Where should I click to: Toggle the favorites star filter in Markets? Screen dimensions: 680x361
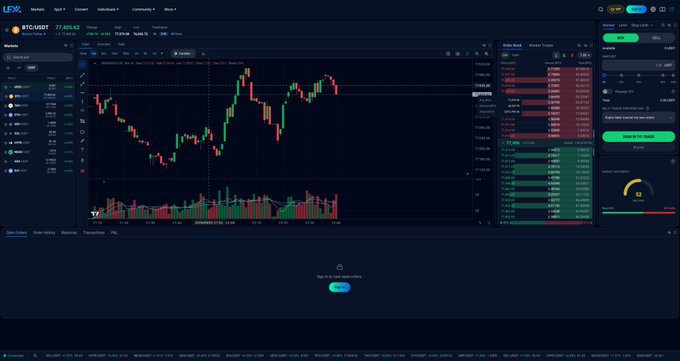(x=8, y=68)
